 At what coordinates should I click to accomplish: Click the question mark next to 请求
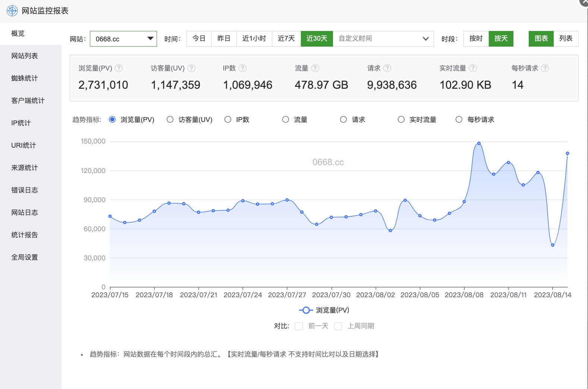coord(387,68)
